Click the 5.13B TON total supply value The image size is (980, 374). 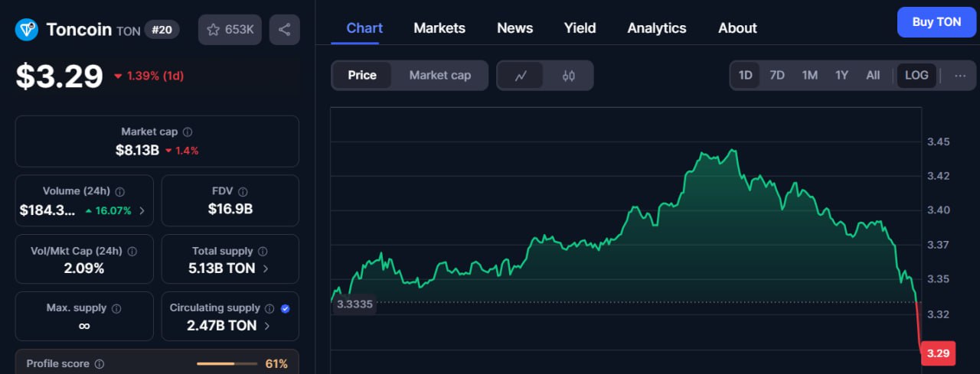pos(221,268)
